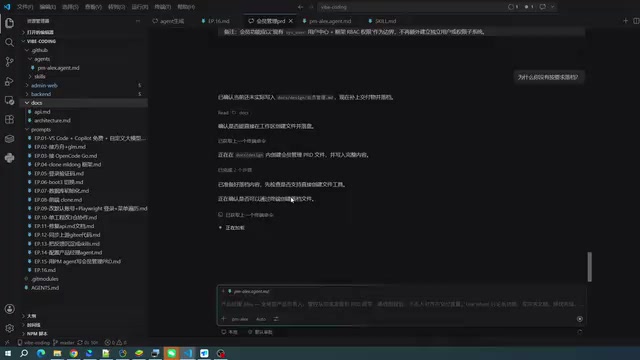The width and height of the screenshot is (640, 360).
Task: Click the master branch in status bar
Action: coord(64,342)
